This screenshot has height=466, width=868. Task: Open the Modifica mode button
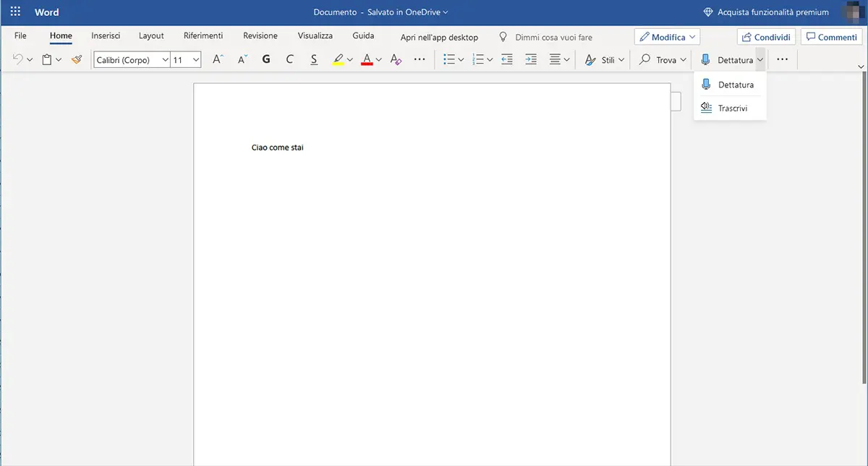667,37
